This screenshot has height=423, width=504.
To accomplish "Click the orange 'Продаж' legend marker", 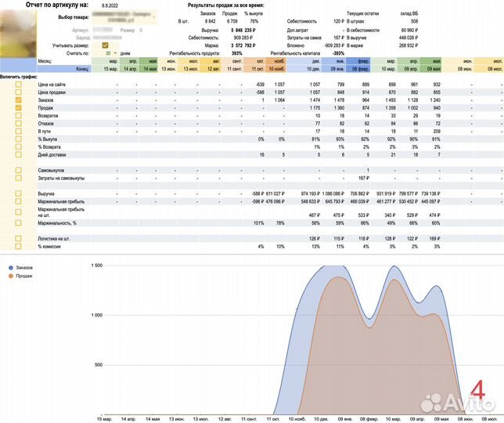I will coord(9,276).
